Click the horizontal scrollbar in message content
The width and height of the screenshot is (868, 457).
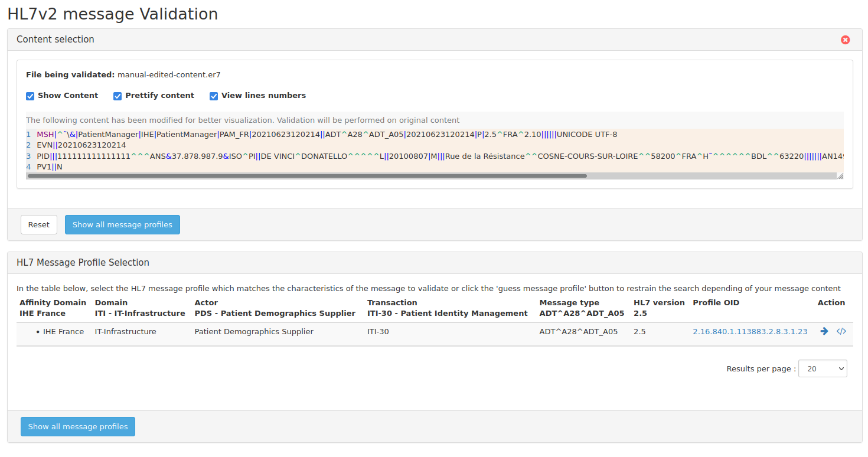(307, 176)
